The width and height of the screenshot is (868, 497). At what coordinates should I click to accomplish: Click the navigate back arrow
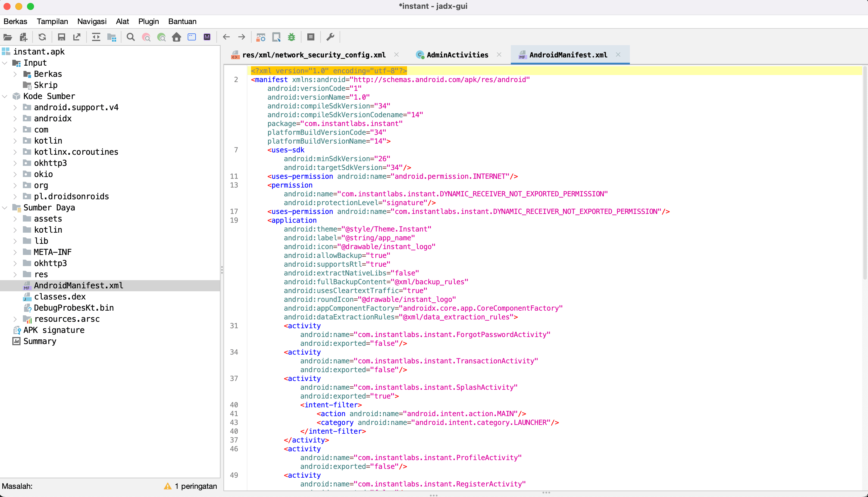coord(226,37)
